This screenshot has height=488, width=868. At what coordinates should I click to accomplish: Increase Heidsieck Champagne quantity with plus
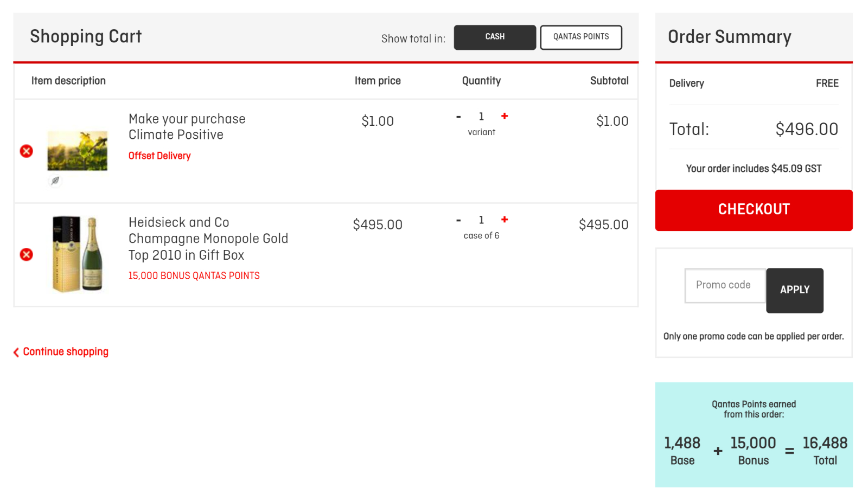(505, 220)
